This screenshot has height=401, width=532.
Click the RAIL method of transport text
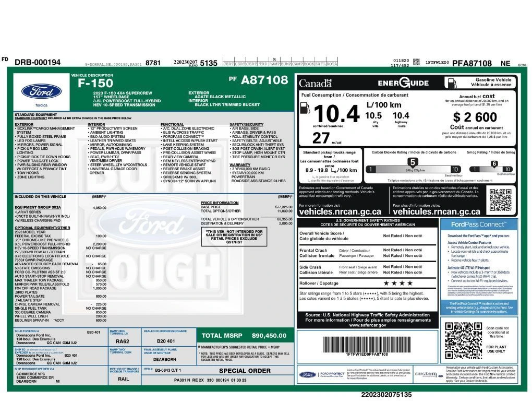tap(123, 379)
